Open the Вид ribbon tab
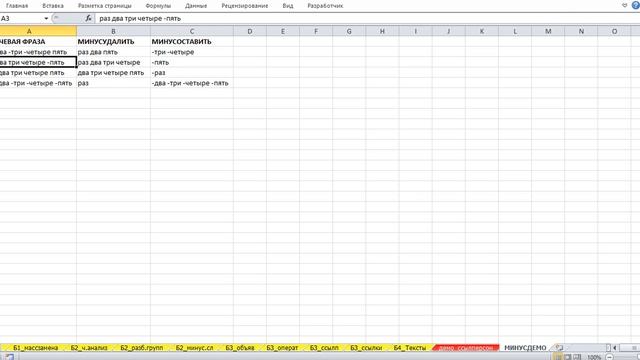Screen dimensions: 640x360 (288, 6)
